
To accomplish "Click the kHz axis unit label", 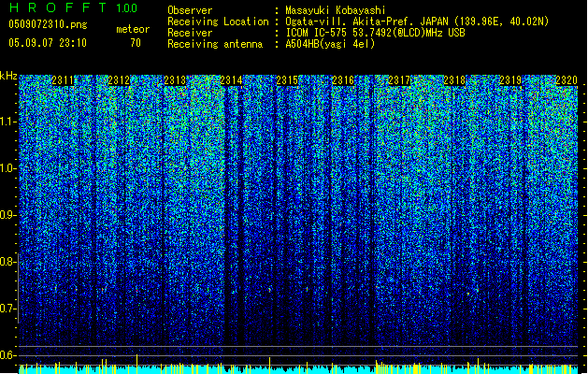I will pos(8,76).
